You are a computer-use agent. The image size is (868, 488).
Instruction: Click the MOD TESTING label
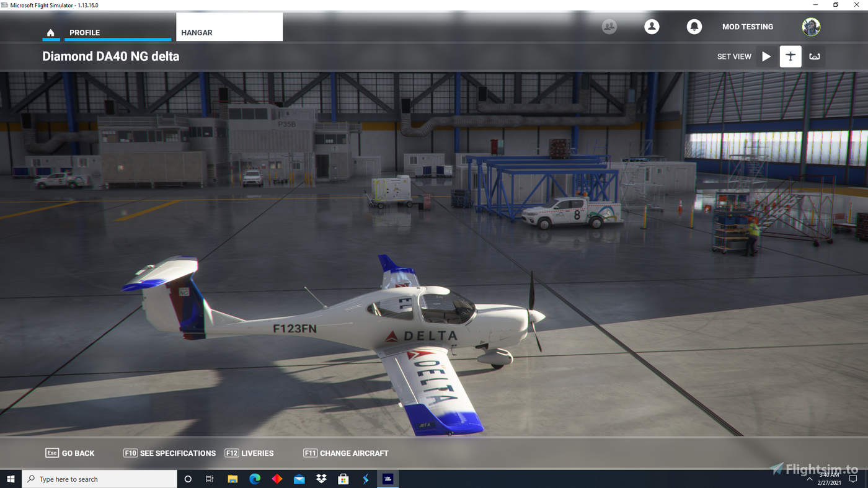point(748,27)
